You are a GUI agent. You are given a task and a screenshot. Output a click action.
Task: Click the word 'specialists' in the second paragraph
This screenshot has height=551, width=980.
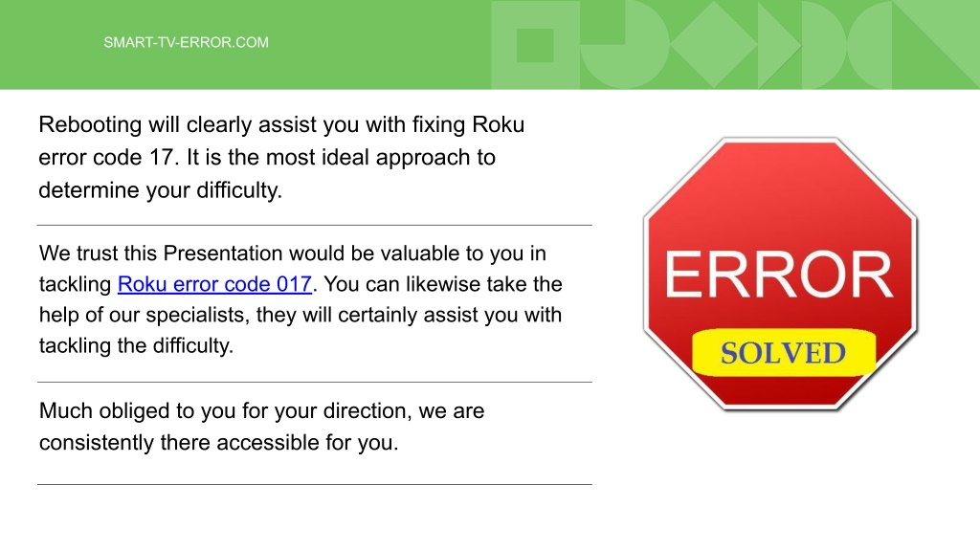coord(197,315)
